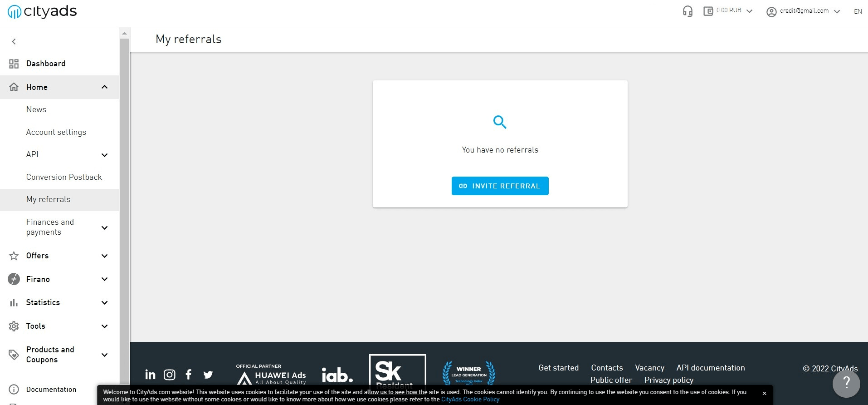868x405 pixels.
Task: Collapse the Home menu section
Action: pyautogui.click(x=105, y=87)
